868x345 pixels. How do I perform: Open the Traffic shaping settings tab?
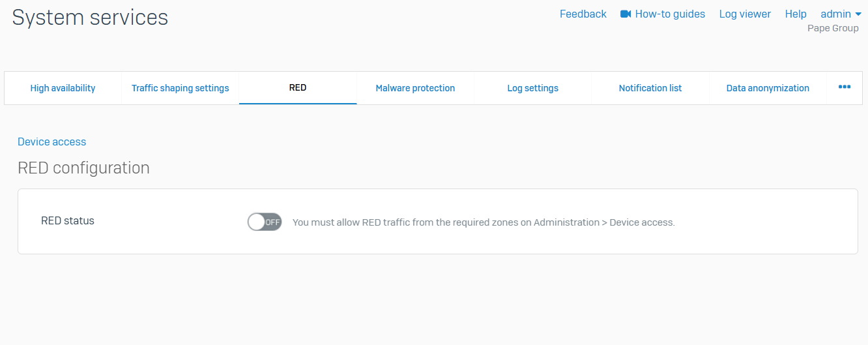(x=181, y=88)
